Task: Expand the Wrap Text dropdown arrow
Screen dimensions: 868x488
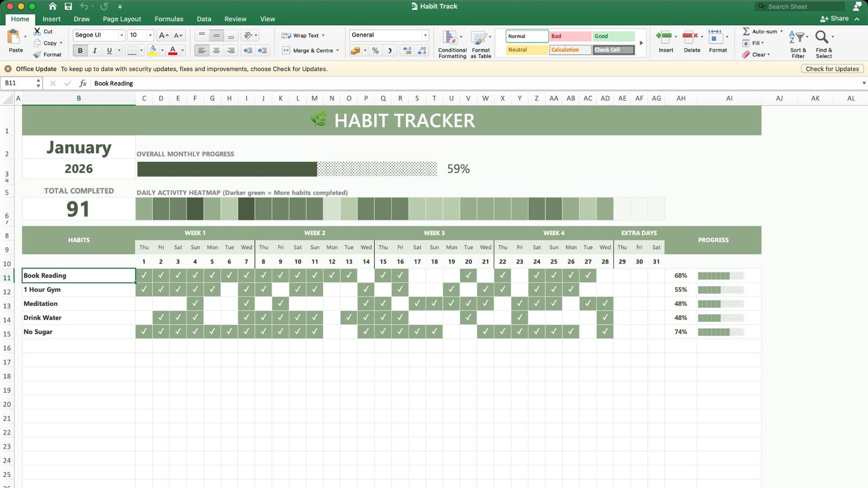Action: click(x=323, y=35)
